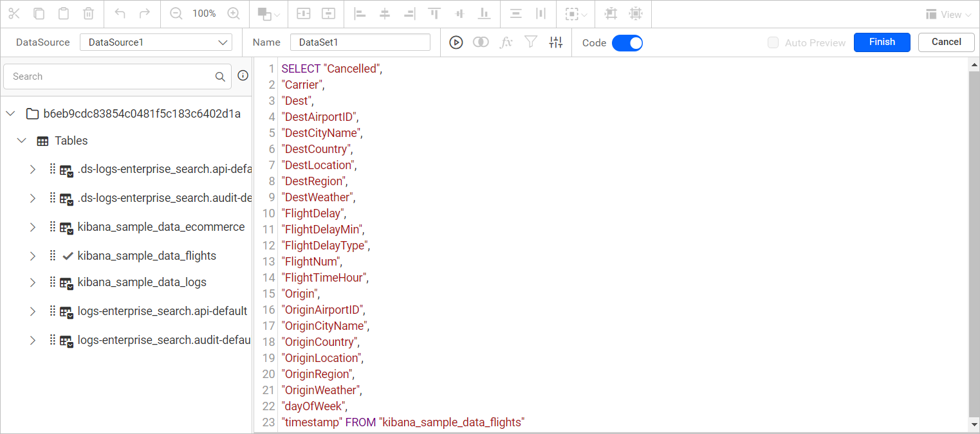Click the snap to shape icon
Viewport: 980px width, 434px height.
tap(636, 14)
